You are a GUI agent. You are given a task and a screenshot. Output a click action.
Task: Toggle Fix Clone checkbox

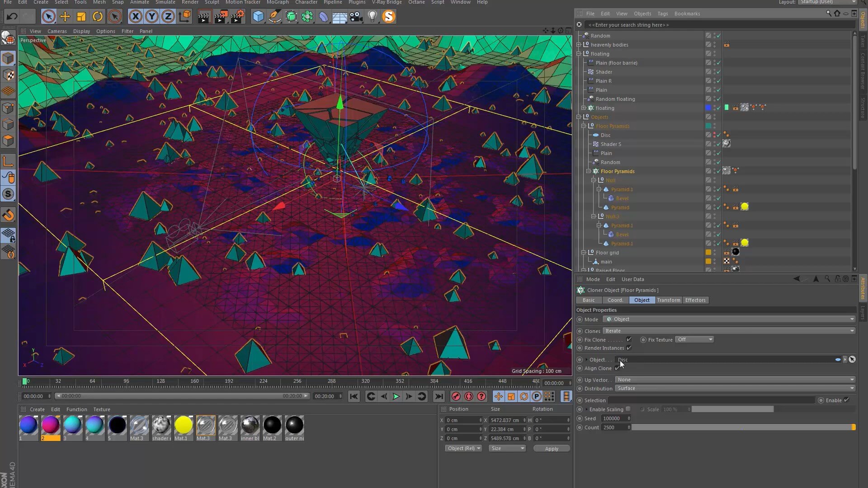tap(628, 339)
